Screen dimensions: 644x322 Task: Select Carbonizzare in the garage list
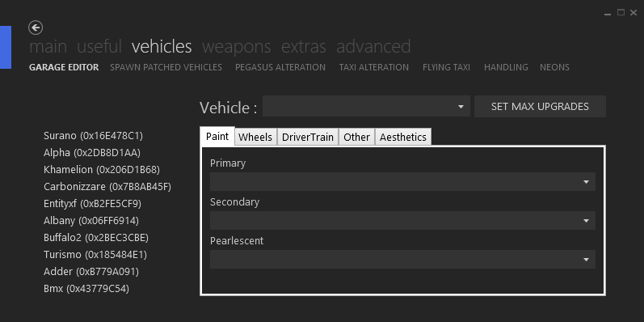click(x=107, y=187)
